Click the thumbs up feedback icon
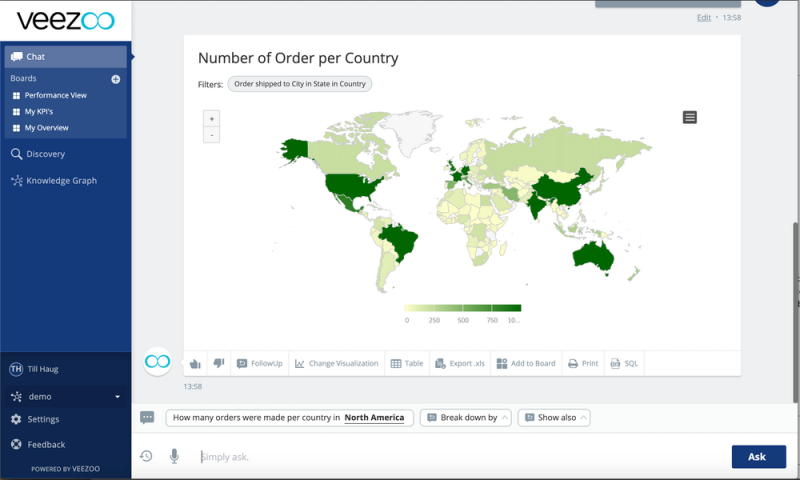The height and width of the screenshot is (480, 800). [195, 363]
